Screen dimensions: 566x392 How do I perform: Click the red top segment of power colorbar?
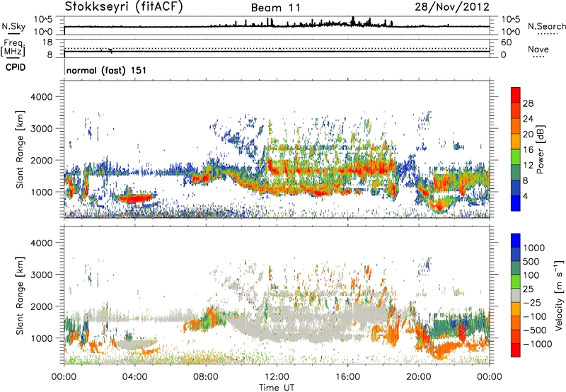(x=516, y=95)
